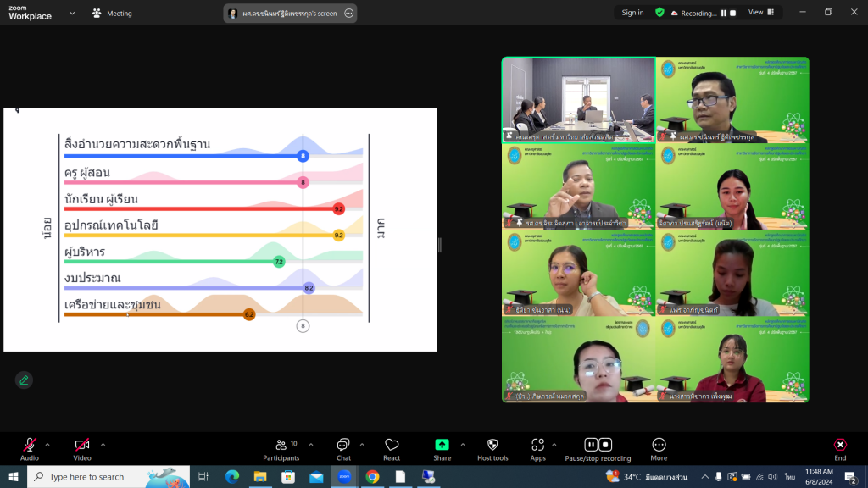The height and width of the screenshot is (488, 868).
Task: Click the green Share screen icon
Action: click(x=442, y=446)
